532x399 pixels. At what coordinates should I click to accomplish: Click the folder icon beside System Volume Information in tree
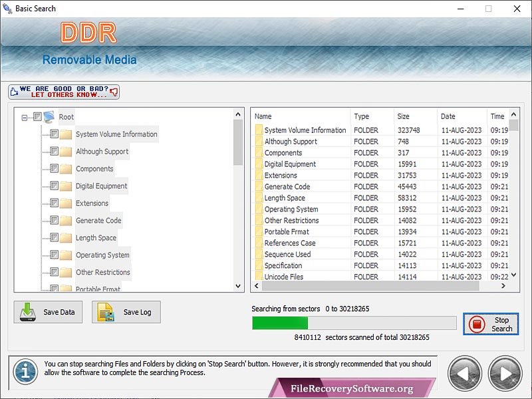[x=66, y=134]
